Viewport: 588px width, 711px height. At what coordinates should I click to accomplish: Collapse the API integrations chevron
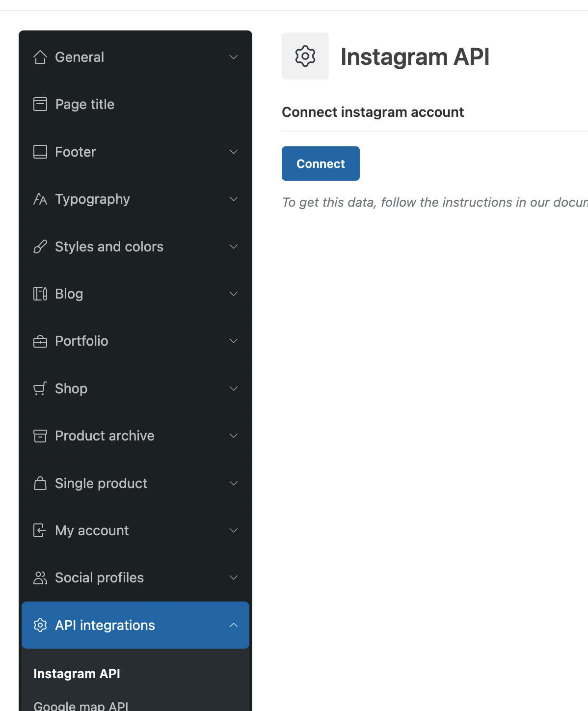tap(234, 625)
